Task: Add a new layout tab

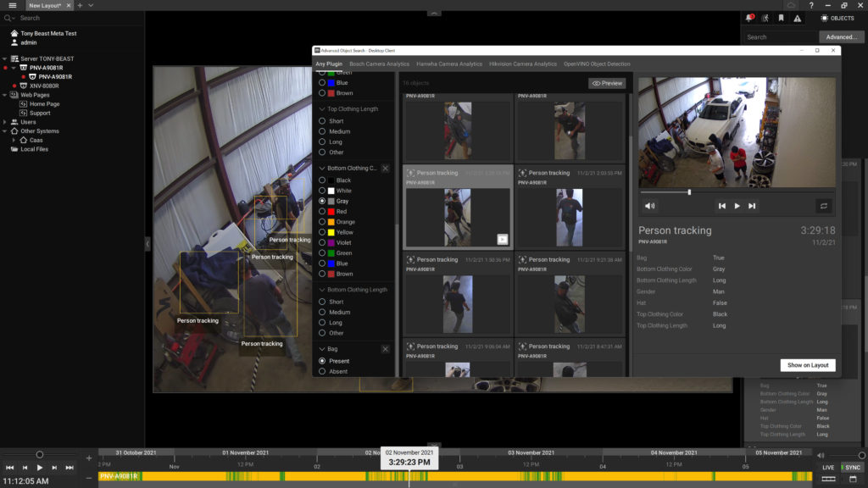Action: [80, 5]
